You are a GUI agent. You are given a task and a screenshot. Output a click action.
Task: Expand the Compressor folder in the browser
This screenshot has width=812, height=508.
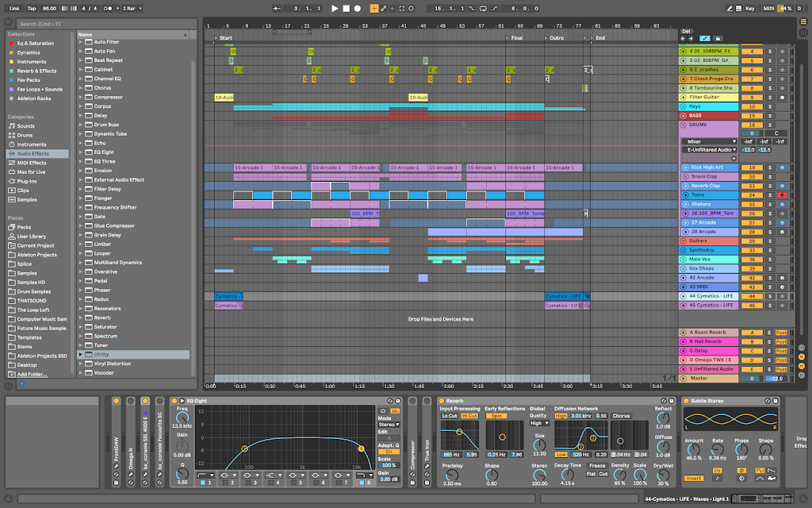click(81, 97)
